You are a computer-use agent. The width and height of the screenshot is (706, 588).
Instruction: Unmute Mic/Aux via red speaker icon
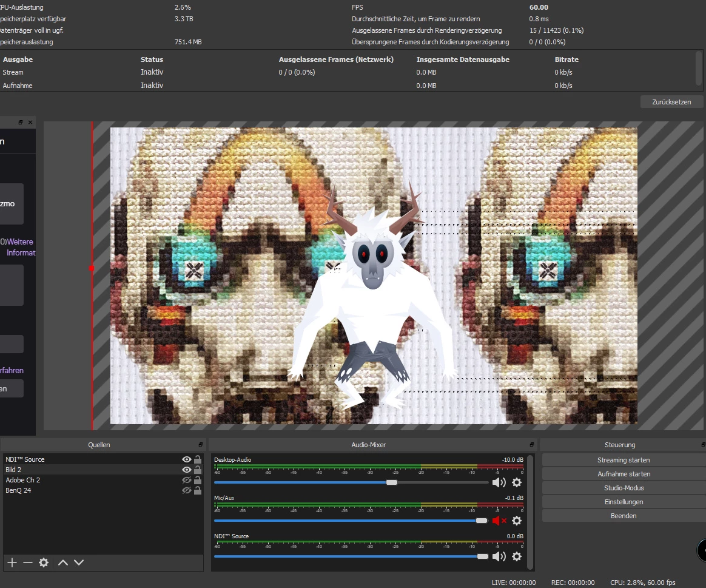499,521
